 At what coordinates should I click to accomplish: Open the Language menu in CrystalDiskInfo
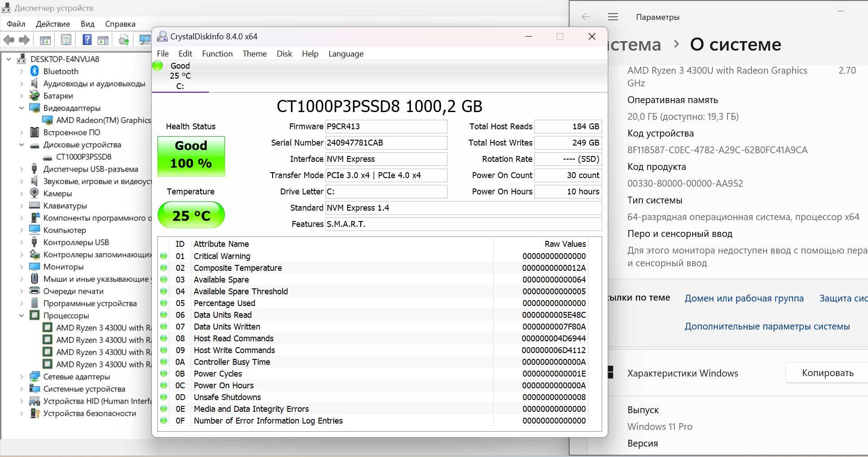tap(346, 53)
